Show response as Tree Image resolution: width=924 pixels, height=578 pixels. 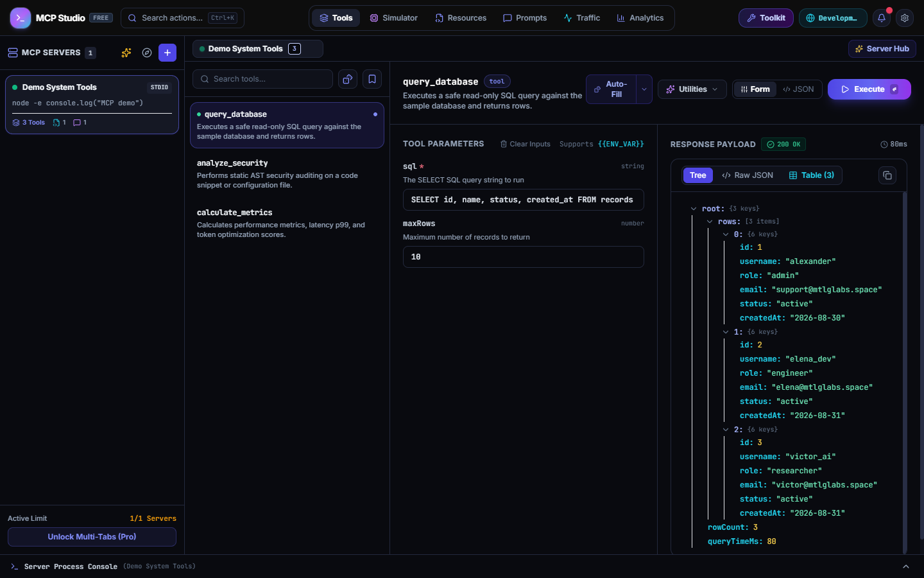(698, 175)
